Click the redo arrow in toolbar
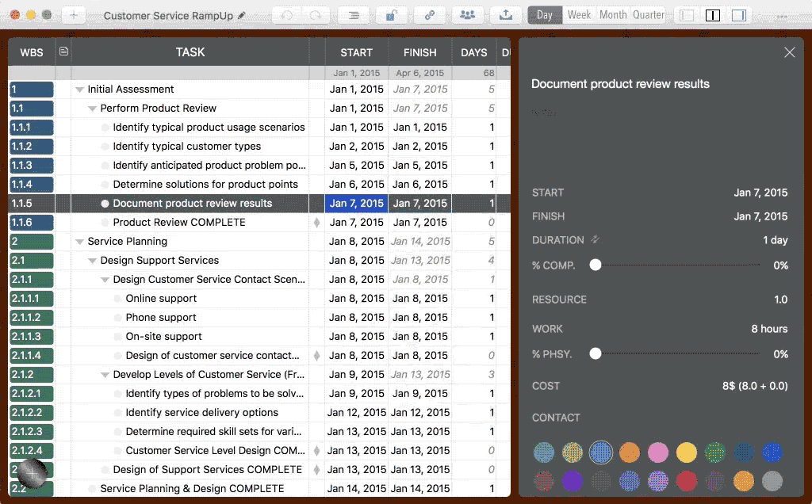 pos(315,15)
